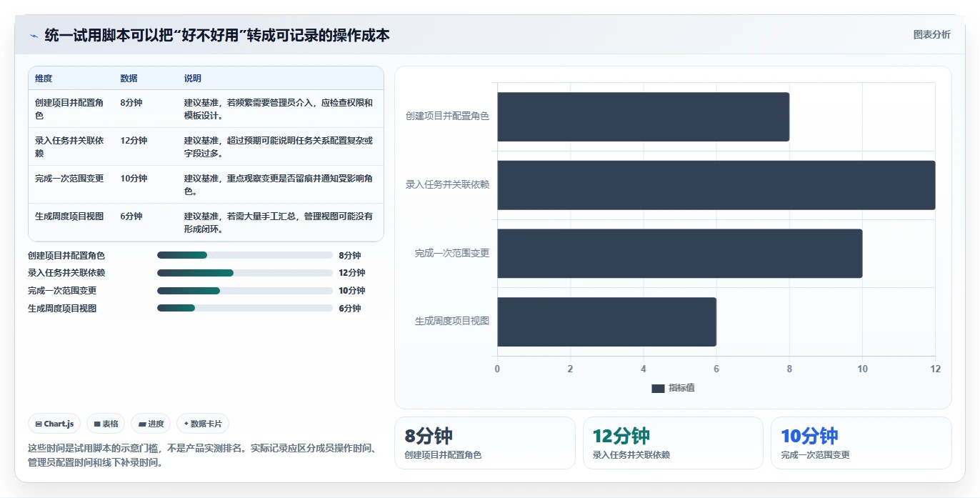Click table cell 创建项目并配置角色
980x498 pixels.
tap(70, 109)
